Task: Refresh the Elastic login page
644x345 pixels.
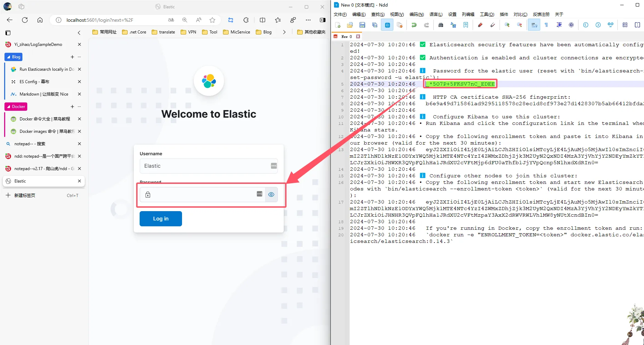Action: [25, 20]
